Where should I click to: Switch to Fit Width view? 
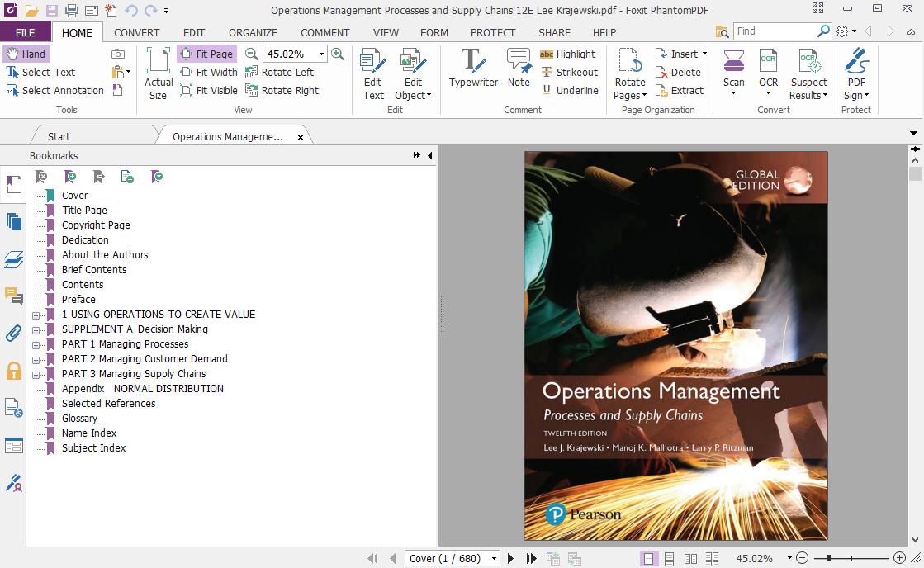click(x=209, y=72)
